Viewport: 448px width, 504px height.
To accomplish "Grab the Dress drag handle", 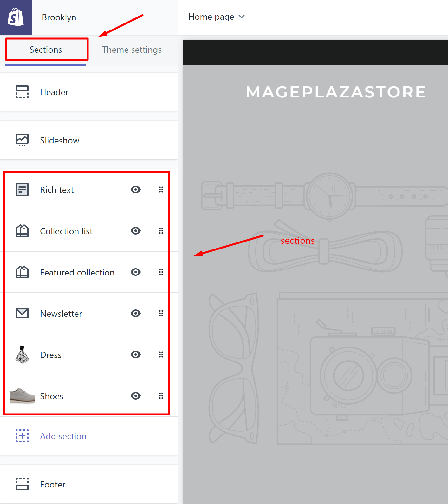I will pyautogui.click(x=161, y=355).
